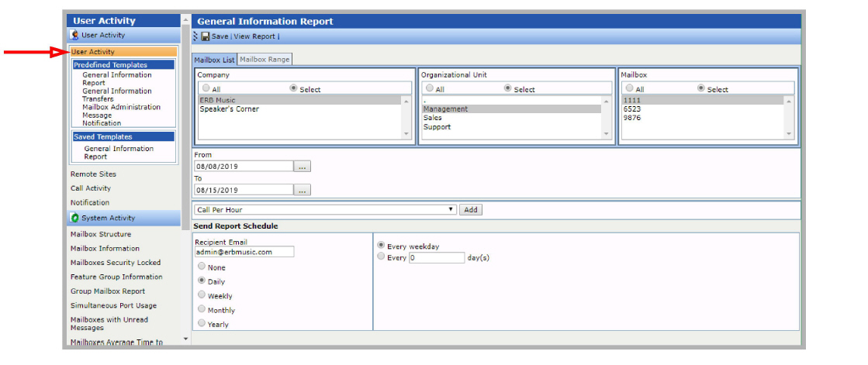The height and width of the screenshot is (365, 868).
Task: Select the Mailbox List tab
Action: 215,60
